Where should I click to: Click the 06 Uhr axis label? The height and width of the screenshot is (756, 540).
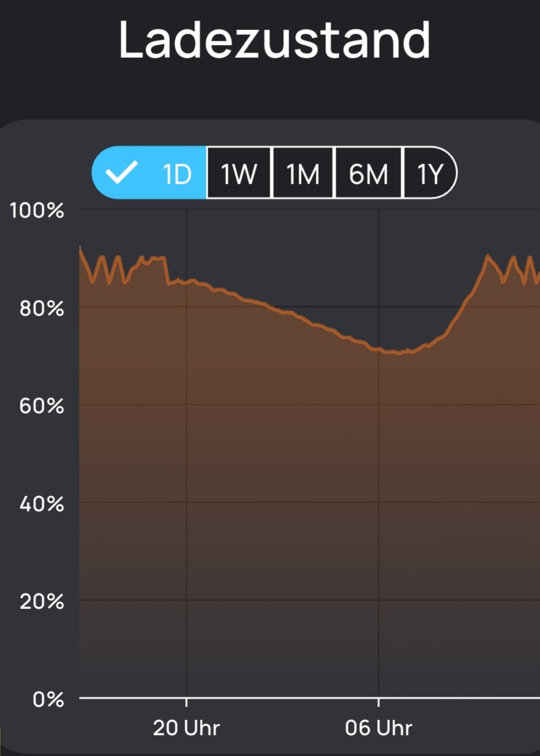[x=378, y=728]
